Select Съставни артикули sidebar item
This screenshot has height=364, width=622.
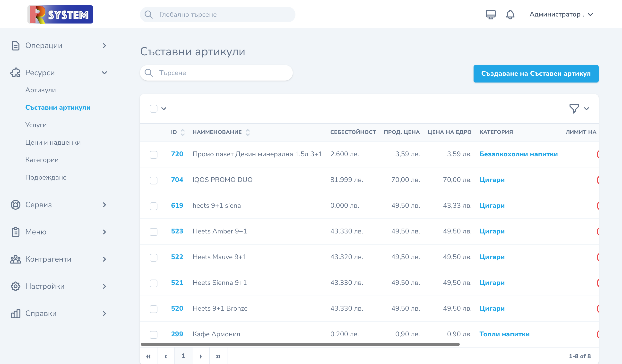[58, 108]
